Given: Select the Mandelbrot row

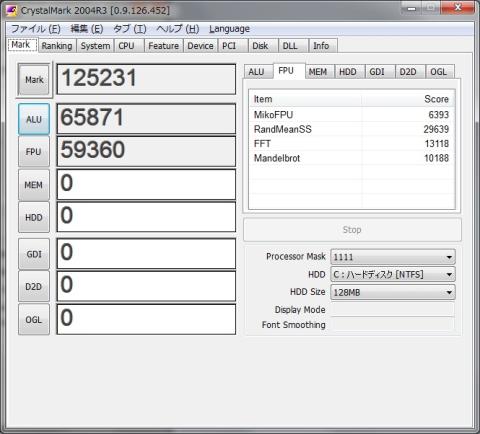Looking at the screenshot, I should click(x=352, y=158).
